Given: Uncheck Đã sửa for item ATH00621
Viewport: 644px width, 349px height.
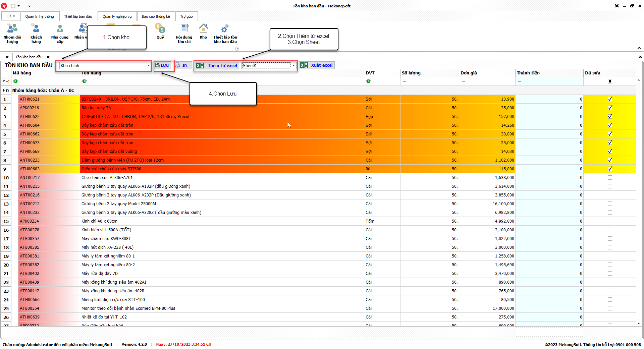Looking at the screenshot, I should 610,99.
